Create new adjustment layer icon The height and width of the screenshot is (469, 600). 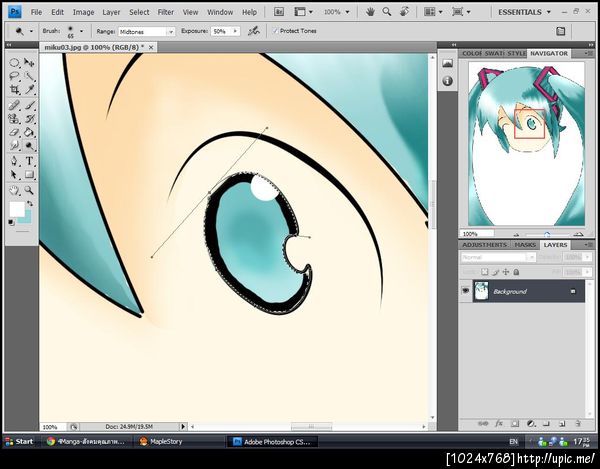(x=531, y=423)
